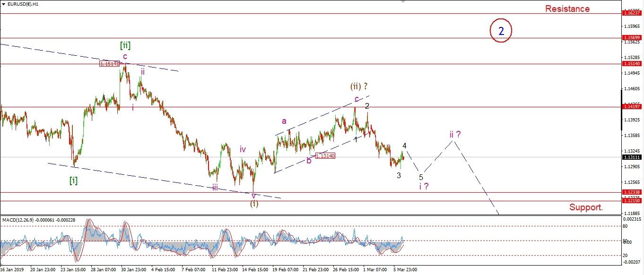Click the 1.13140 price tag on chart

click(325, 156)
